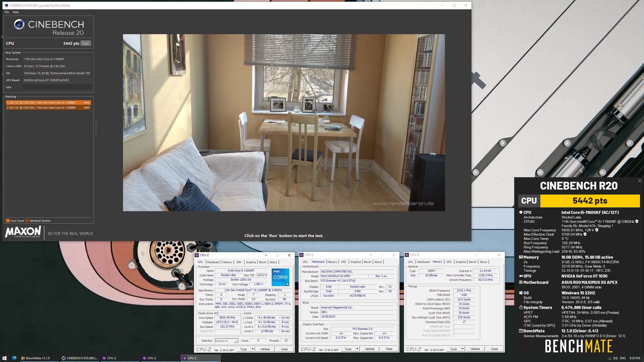Image resolution: width=644 pixels, height=362 pixels.
Task: Select the first ranking row scoring 5442
Action: tap(48, 103)
